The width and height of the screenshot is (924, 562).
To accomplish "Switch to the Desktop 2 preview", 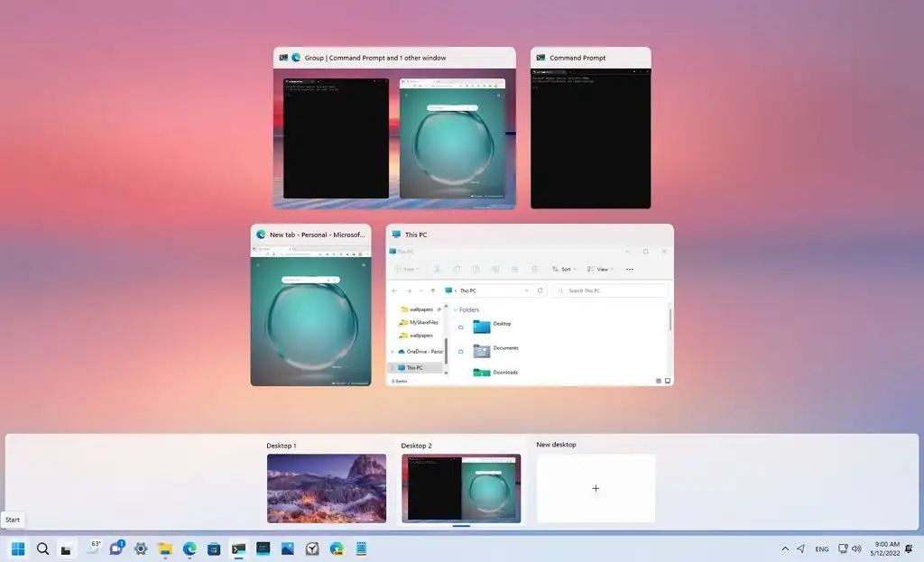I will 461,488.
